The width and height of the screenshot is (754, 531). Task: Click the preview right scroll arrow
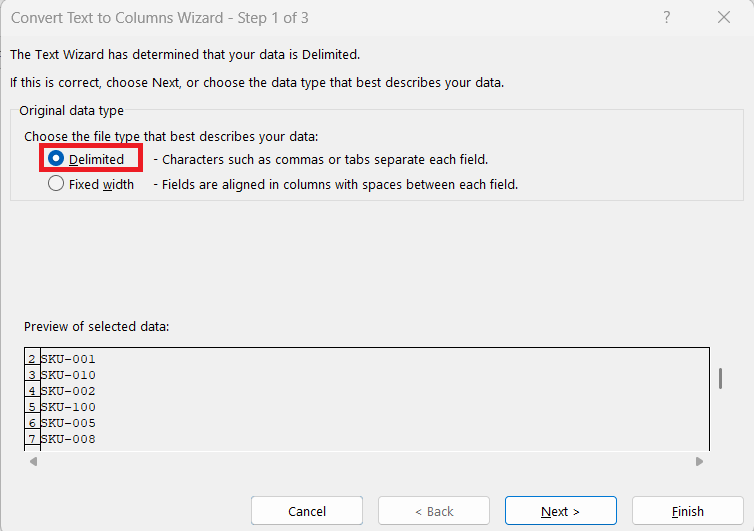pyautogui.click(x=700, y=462)
